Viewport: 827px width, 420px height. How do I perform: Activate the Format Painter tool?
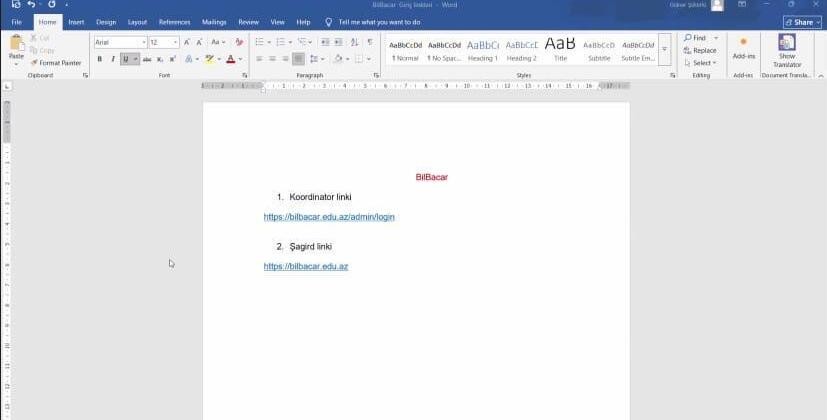[x=60, y=62]
